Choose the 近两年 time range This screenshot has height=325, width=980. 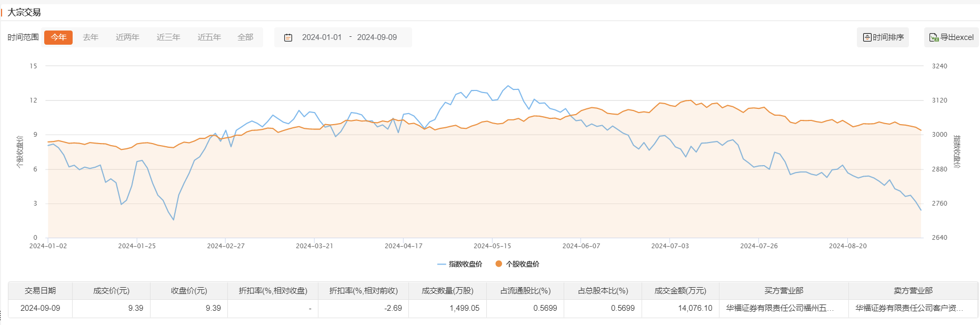pyautogui.click(x=127, y=37)
